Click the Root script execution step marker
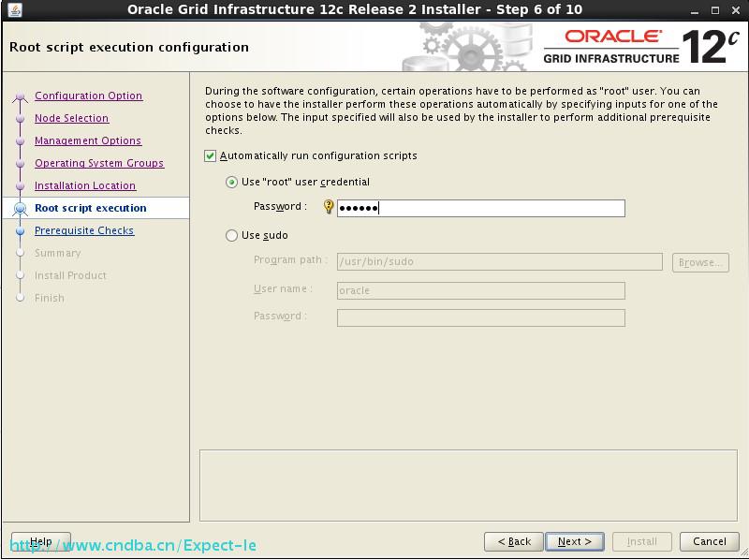 (x=20, y=208)
